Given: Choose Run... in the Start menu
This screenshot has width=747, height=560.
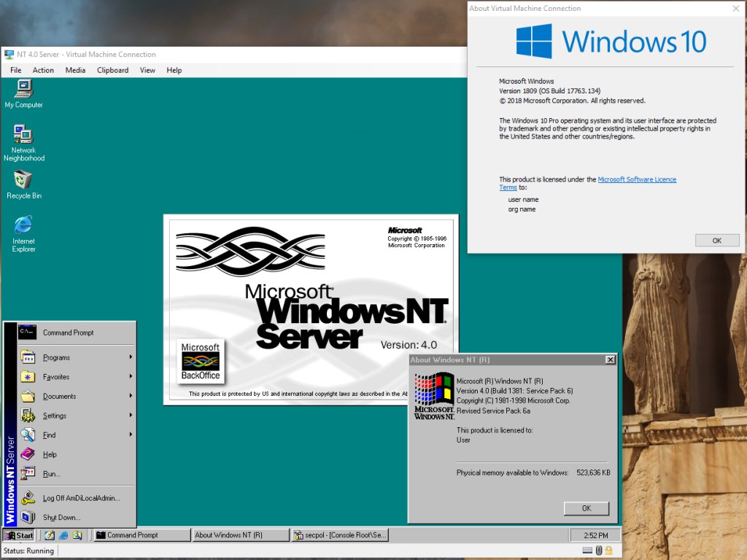Looking at the screenshot, I should tap(76, 474).
